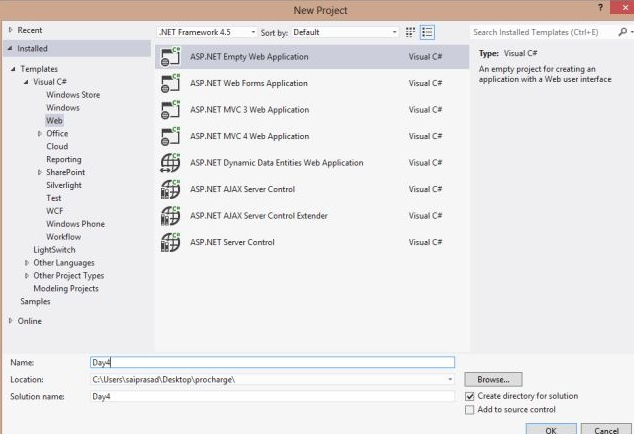
Task: Select Windows Store in template tree
Action: tap(73, 95)
